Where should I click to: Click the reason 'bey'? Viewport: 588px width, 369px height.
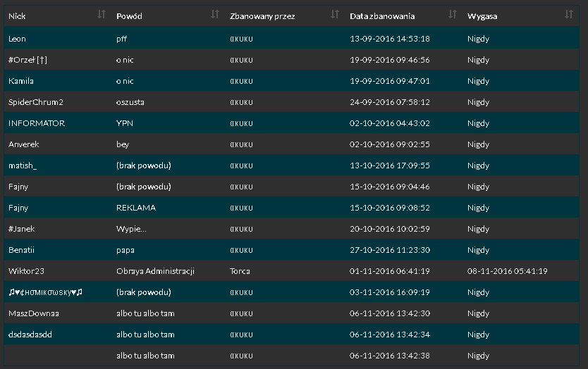pyautogui.click(x=123, y=144)
